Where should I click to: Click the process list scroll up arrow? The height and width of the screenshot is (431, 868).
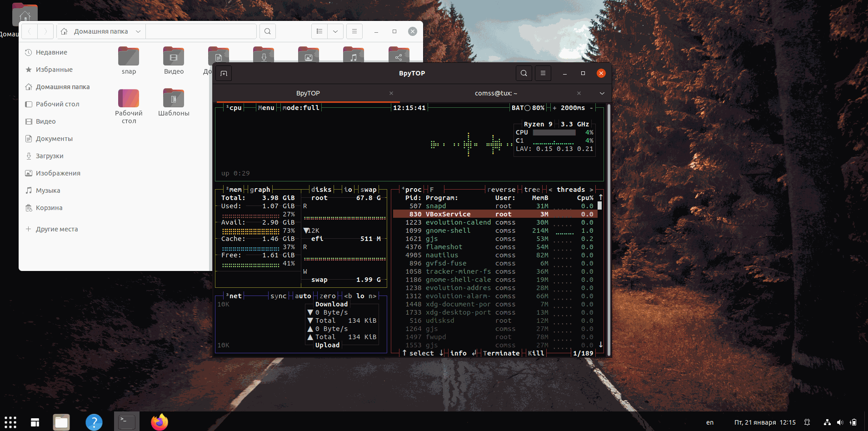click(600, 197)
